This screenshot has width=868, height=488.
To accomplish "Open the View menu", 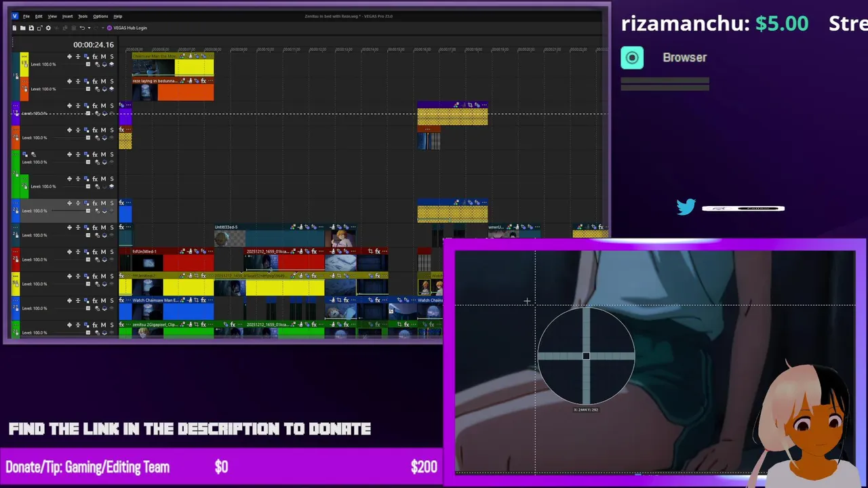I will click(x=52, y=16).
